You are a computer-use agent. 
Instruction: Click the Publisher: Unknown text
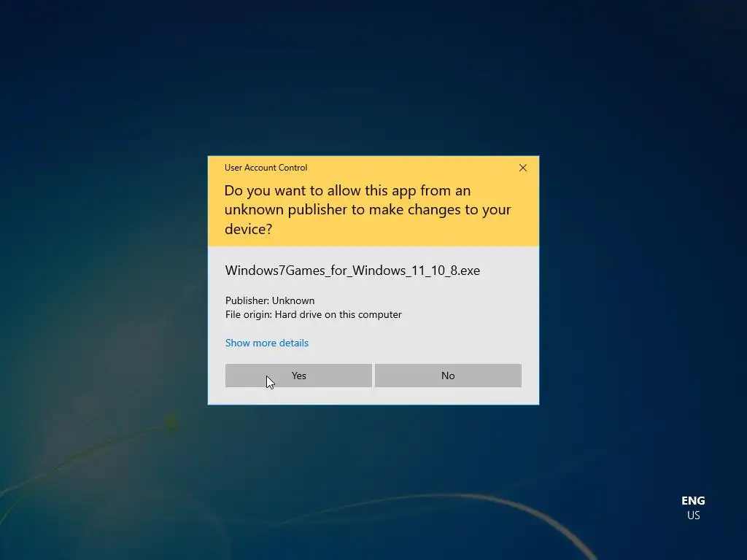pos(270,300)
